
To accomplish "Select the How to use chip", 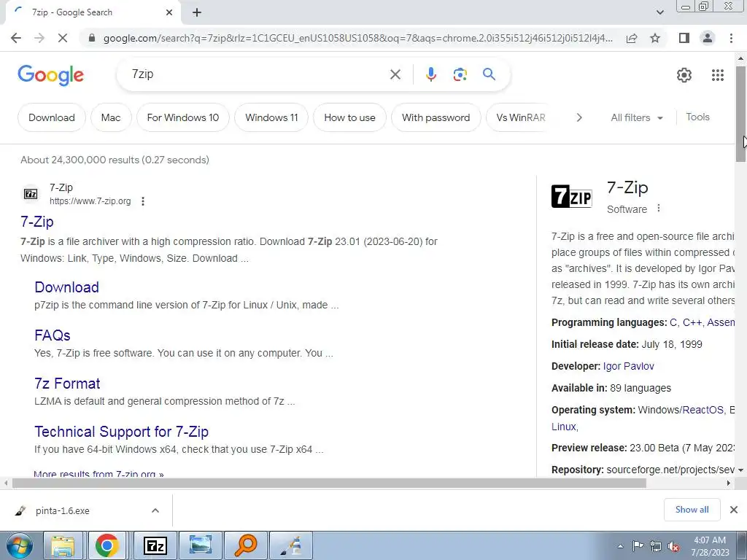I will [x=349, y=117].
